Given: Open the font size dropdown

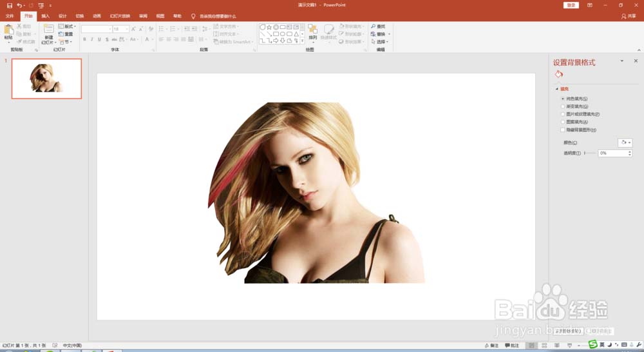Looking at the screenshot, I should point(126,29).
